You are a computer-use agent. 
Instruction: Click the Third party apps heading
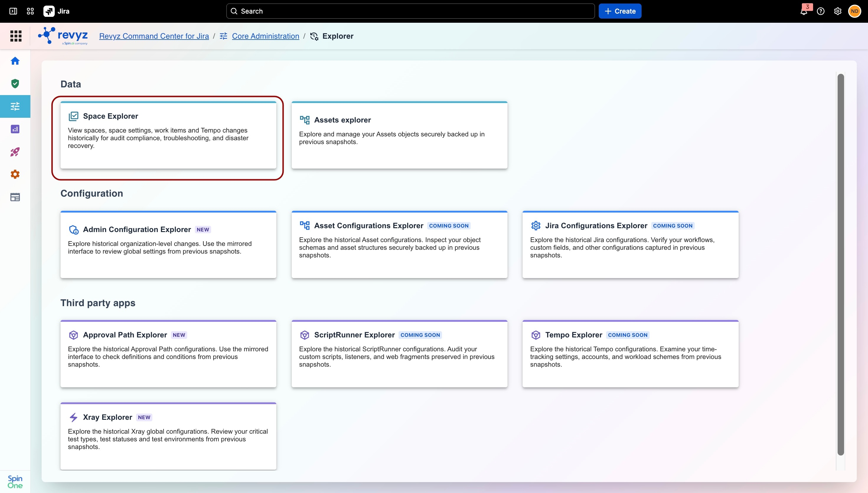click(x=98, y=303)
